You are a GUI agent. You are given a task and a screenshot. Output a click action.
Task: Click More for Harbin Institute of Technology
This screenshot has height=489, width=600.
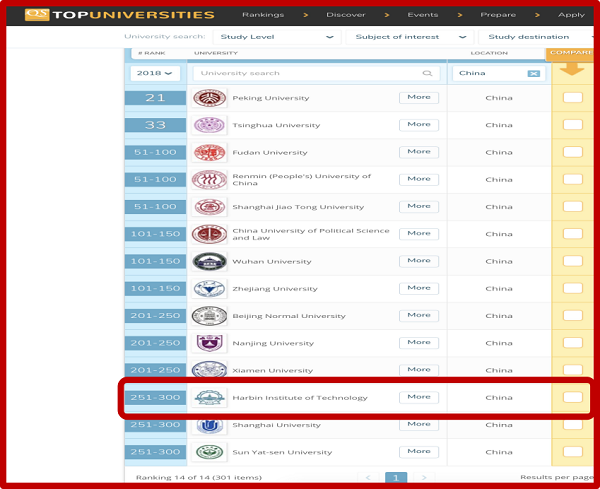419,397
